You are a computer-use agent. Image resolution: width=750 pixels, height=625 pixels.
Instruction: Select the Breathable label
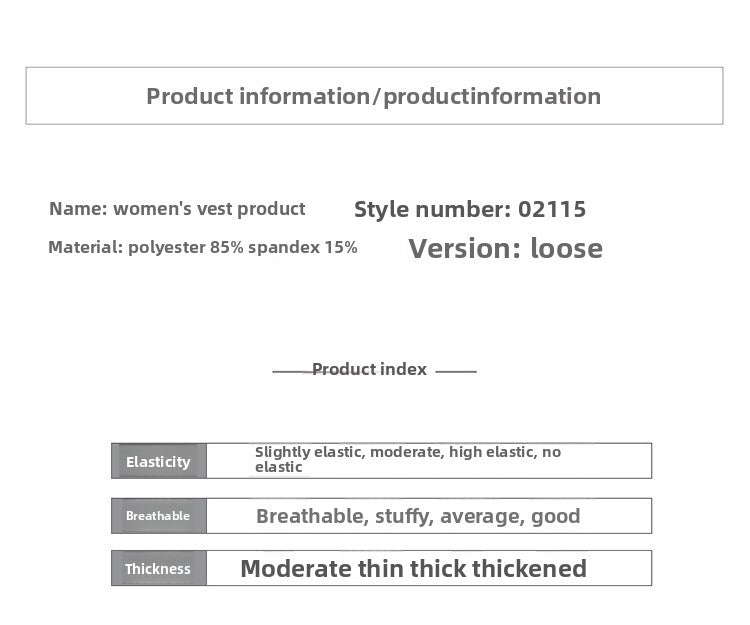(159, 515)
